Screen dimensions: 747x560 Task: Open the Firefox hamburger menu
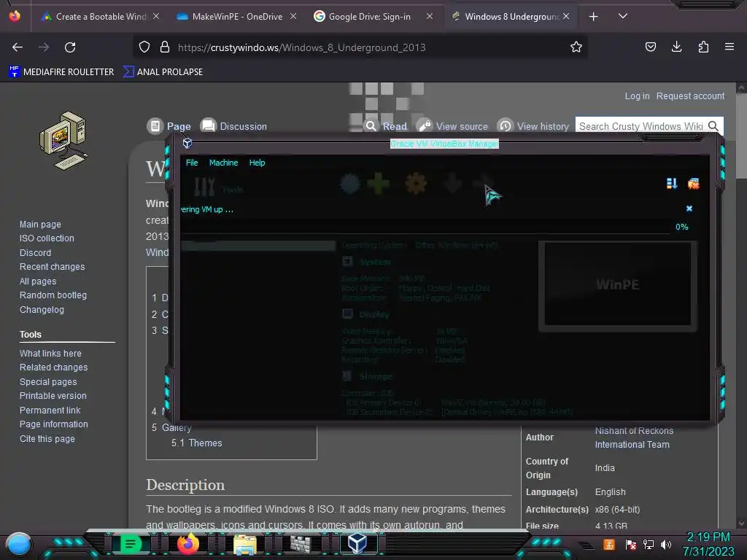[x=729, y=47]
